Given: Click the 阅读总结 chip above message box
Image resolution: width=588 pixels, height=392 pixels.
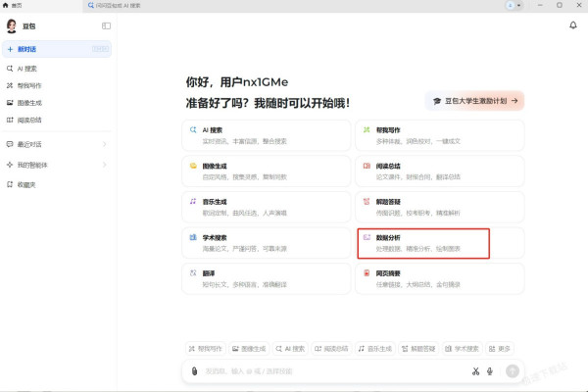Looking at the screenshot, I should pyautogui.click(x=331, y=349).
